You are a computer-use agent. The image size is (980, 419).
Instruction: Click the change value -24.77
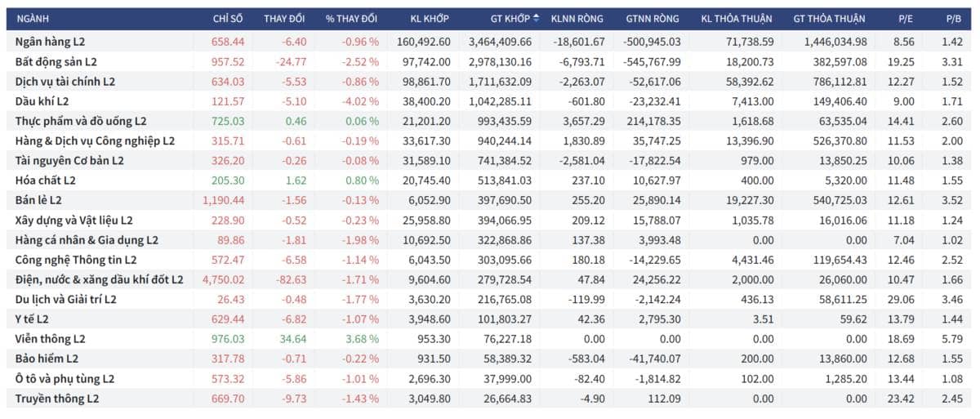[290, 61]
